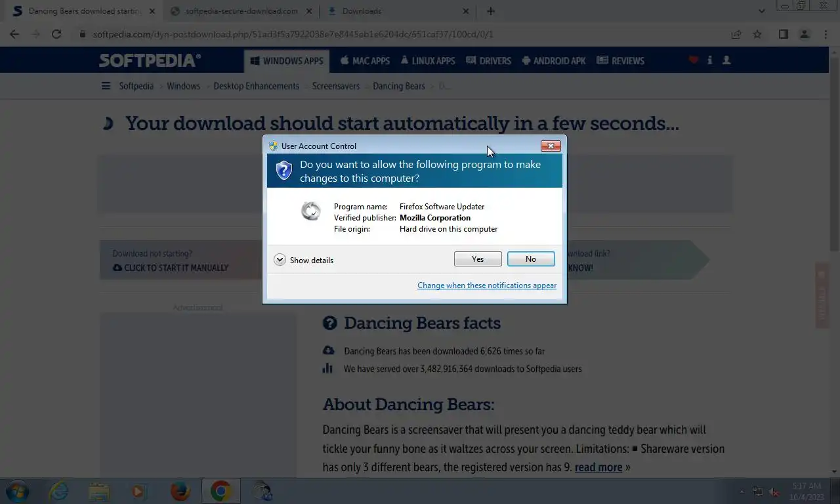The height and width of the screenshot is (504, 840).
Task: Go to Windows breadcrumb link
Action: 183,86
